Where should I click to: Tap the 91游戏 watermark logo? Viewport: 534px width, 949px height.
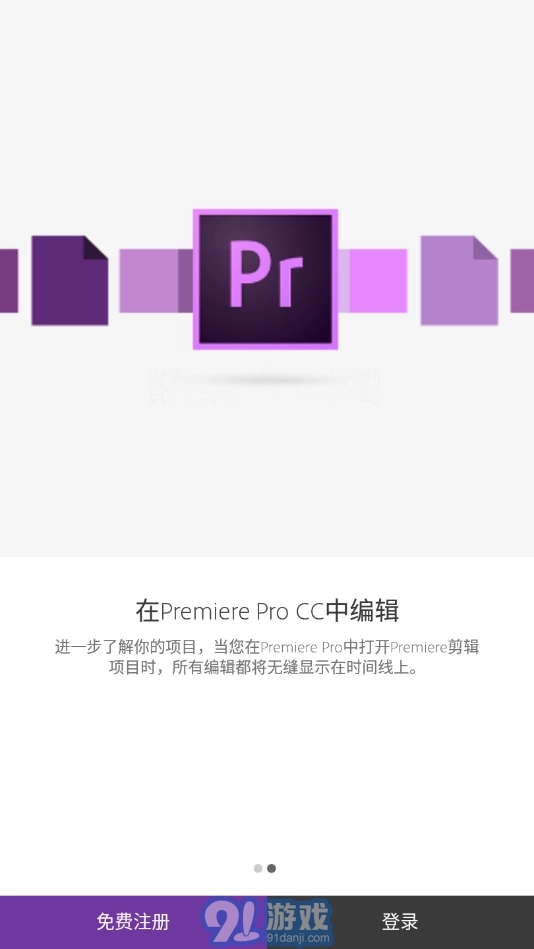[268, 922]
